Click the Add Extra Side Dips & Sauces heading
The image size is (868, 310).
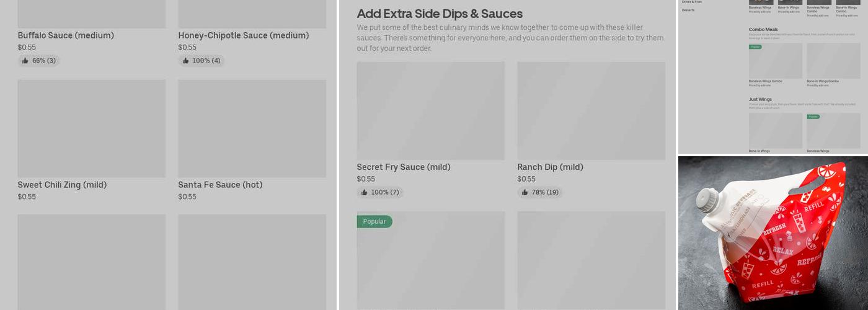tap(440, 14)
